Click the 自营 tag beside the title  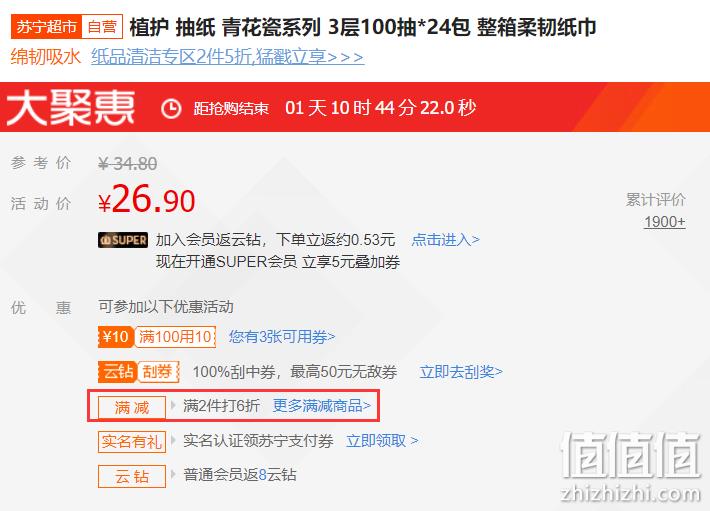click(102, 27)
